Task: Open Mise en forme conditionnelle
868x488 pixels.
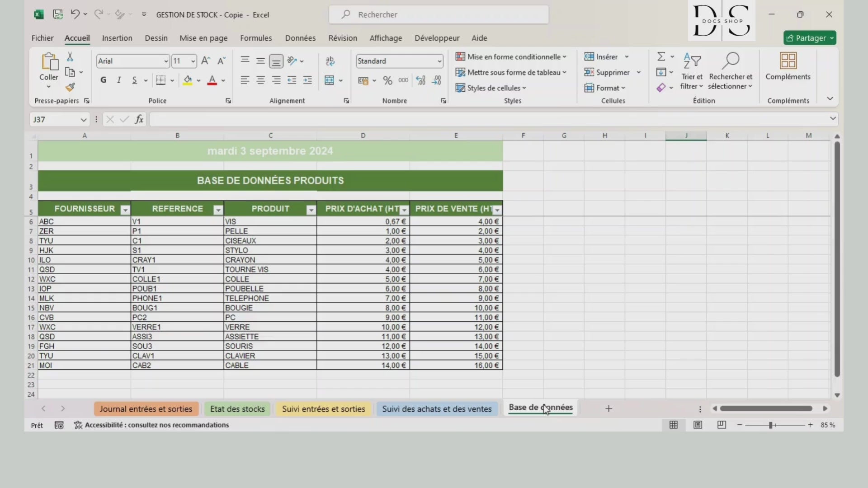Action: tap(511, 56)
